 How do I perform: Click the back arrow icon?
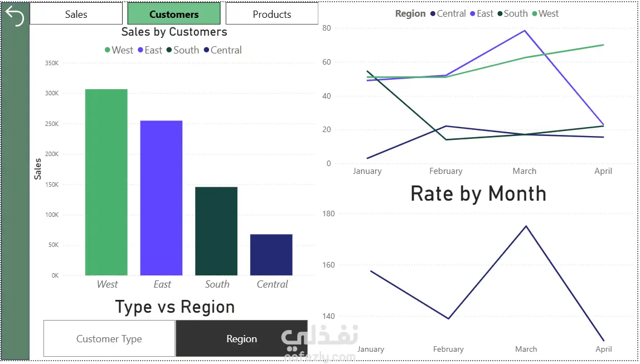click(x=15, y=16)
